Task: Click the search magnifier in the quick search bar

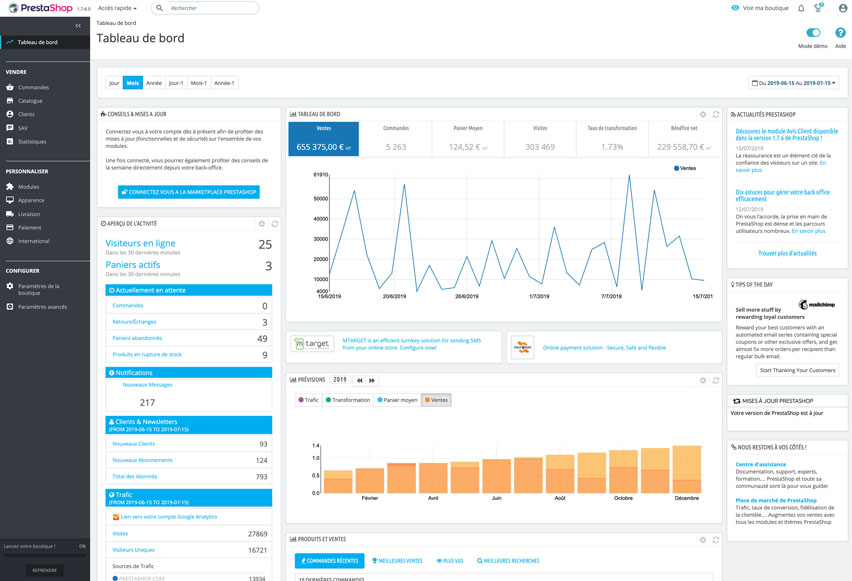Action: click(160, 8)
